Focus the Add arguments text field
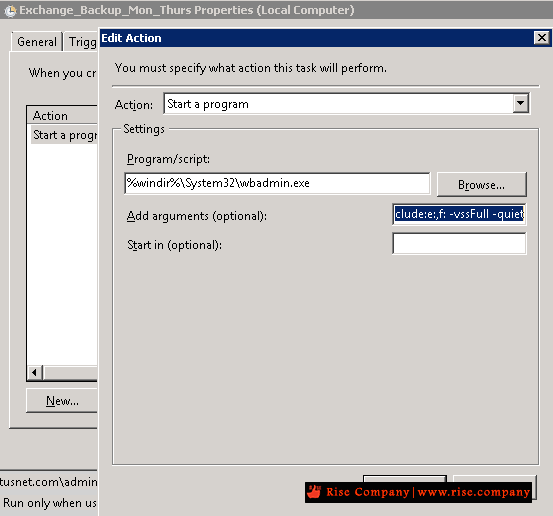 coord(459,214)
